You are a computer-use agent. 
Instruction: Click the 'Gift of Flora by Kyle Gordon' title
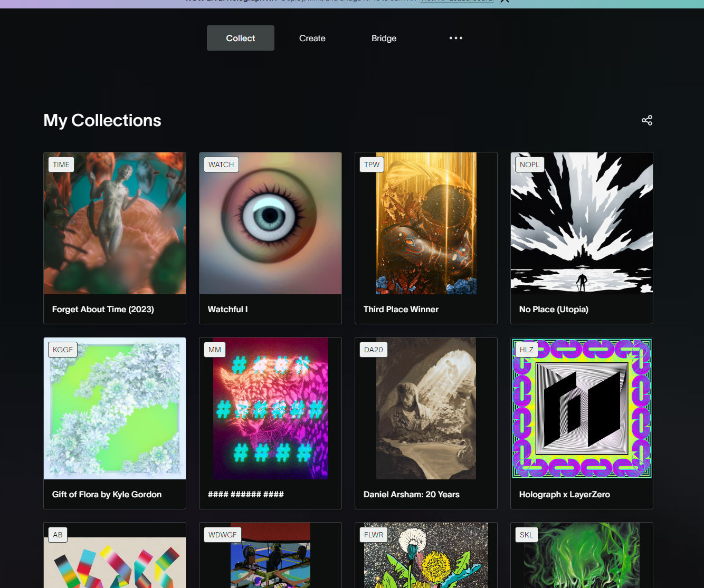tap(107, 495)
